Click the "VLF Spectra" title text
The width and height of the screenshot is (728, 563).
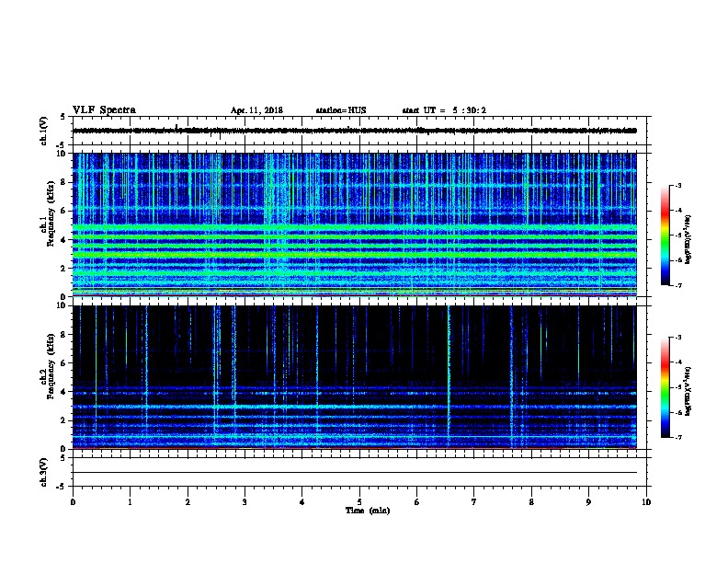tap(104, 110)
